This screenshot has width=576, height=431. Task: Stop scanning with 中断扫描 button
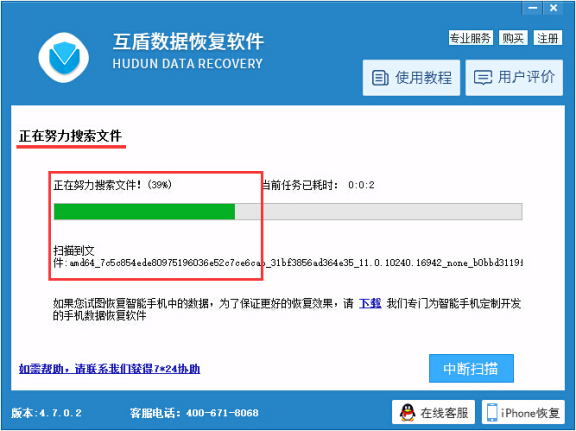pyautogui.click(x=471, y=369)
